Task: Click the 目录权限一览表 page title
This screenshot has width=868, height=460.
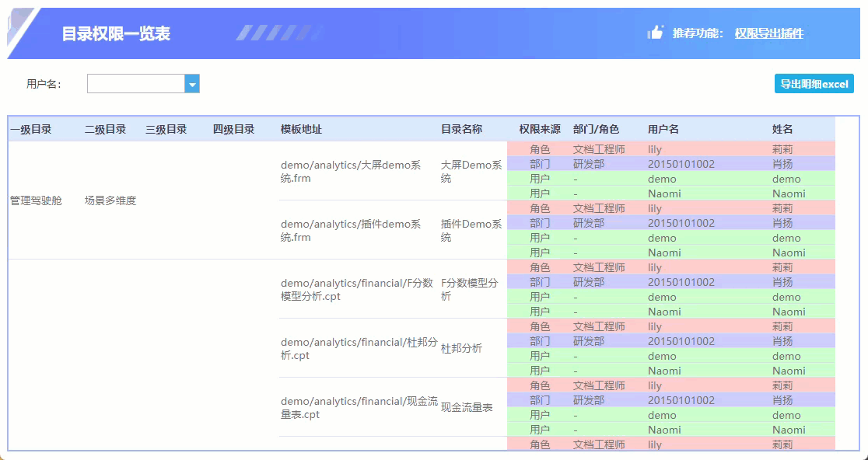Action: [x=116, y=33]
